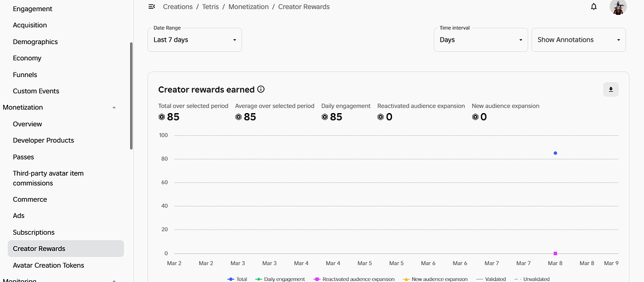Click Average over selected period value
The image size is (644, 282).
(246, 117)
